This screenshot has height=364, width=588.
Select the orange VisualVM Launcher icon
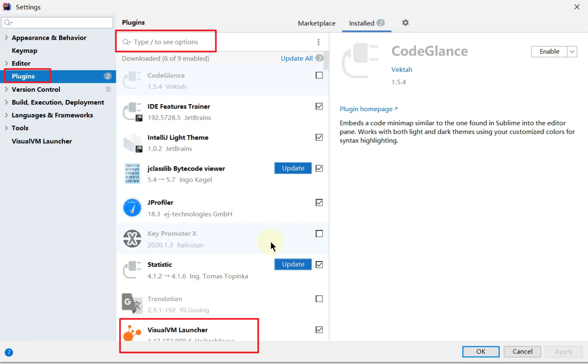[x=132, y=333]
